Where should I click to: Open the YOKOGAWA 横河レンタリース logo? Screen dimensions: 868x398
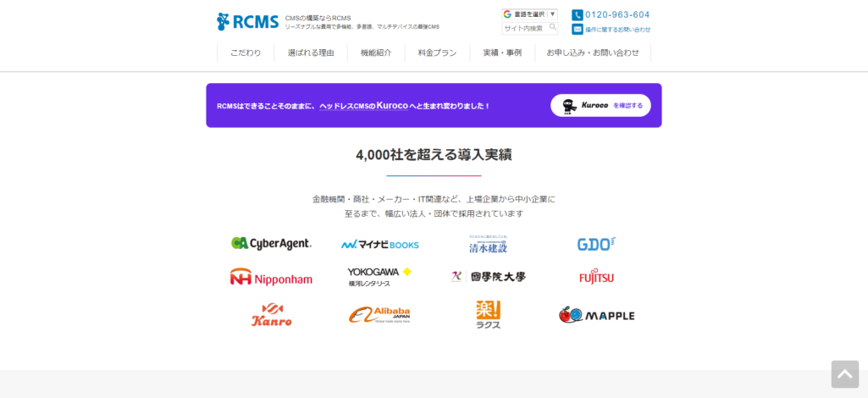[x=379, y=277]
